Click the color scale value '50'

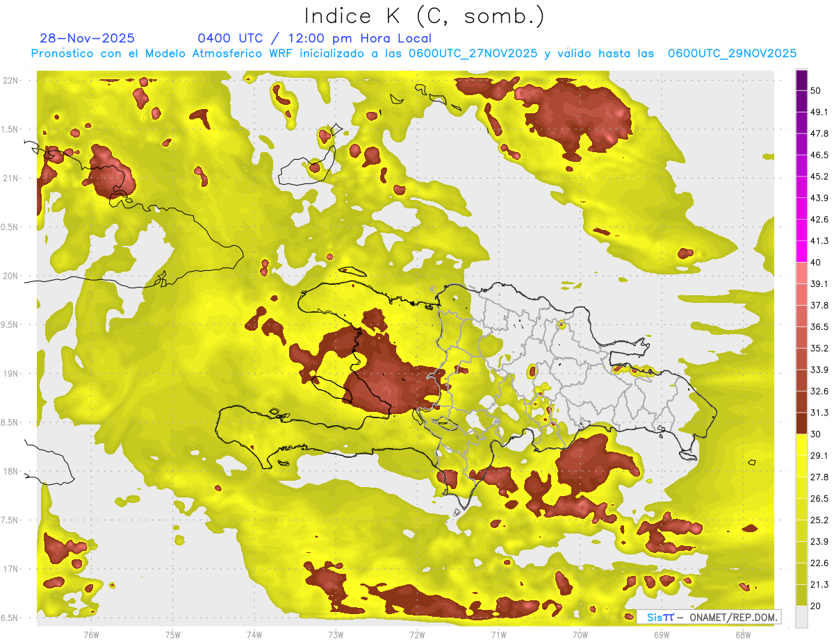click(x=817, y=90)
